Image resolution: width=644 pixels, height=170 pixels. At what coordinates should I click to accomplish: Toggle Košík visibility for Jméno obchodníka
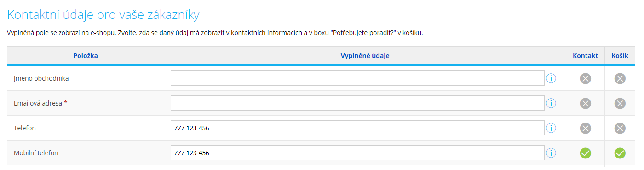620,78
